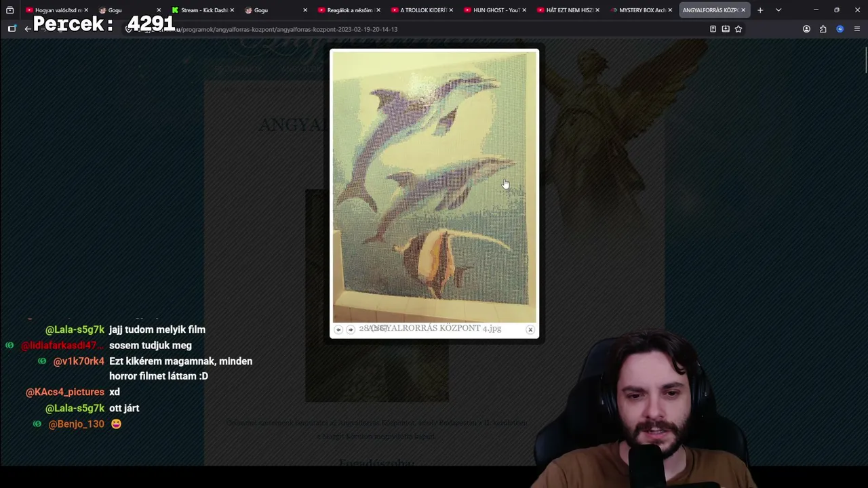This screenshot has height=488, width=868.
Task: Click the @v1k70rk4 chat username
Action: [x=79, y=361]
